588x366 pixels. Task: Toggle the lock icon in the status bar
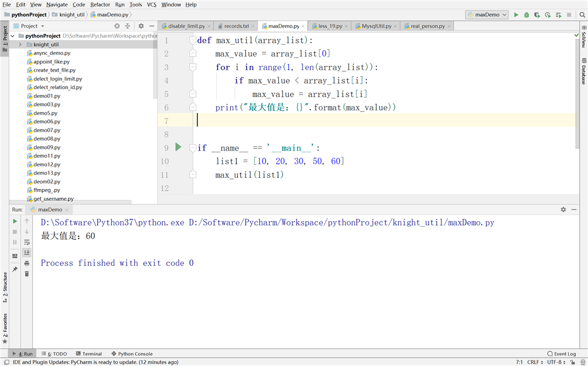click(572, 362)
